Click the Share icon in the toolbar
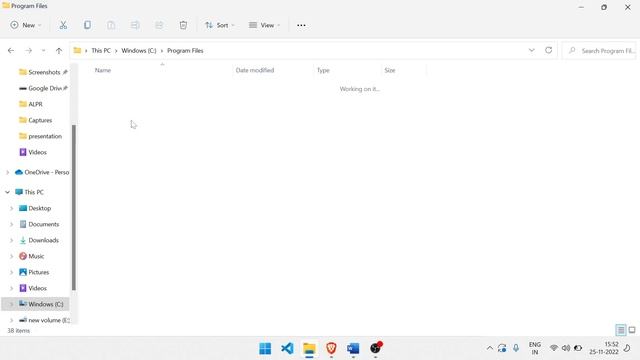Image resolution: width=640 pixels, height=360 pixels. (x=159, y=25)
